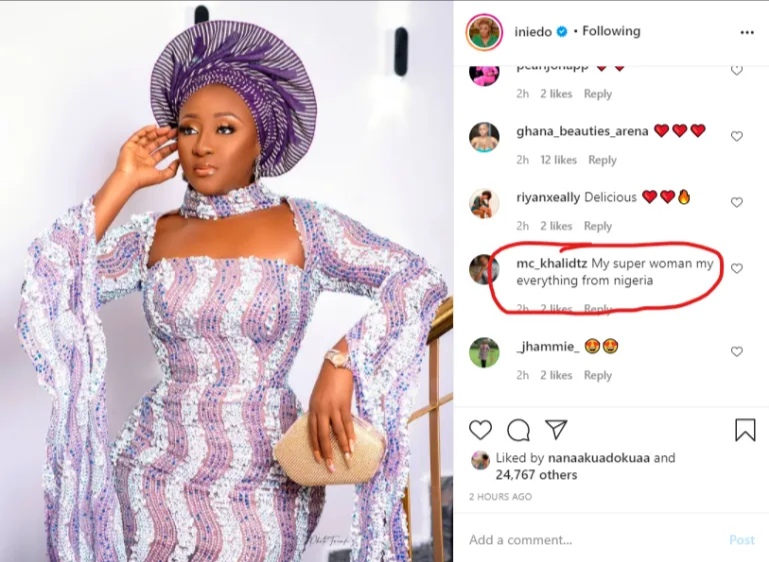Viewport: 769px width, 562px height.
Task: Like the post with heart icon
Action: pos(481,430)
